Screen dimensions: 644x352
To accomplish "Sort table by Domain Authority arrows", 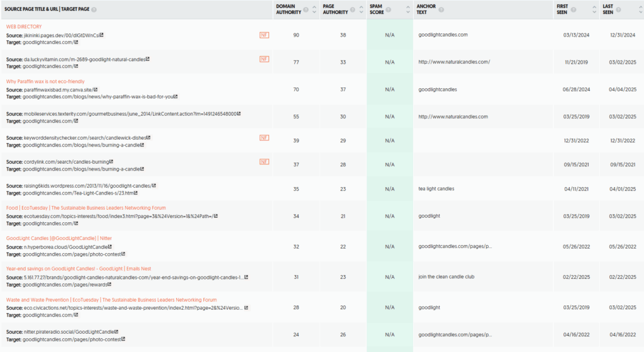I will [x=314, y=9].
